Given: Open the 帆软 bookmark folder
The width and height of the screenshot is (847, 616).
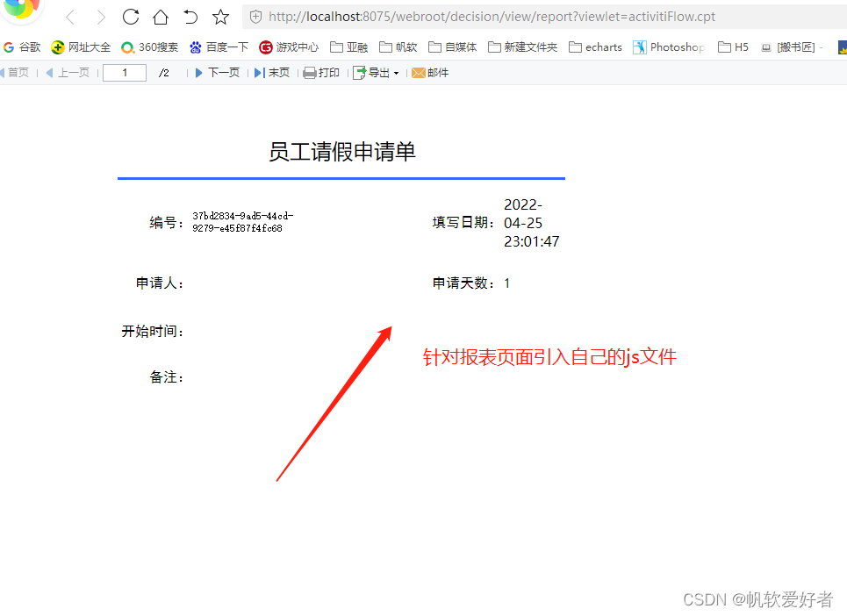Looking at the screenshot, I should (x=398, y=47).
